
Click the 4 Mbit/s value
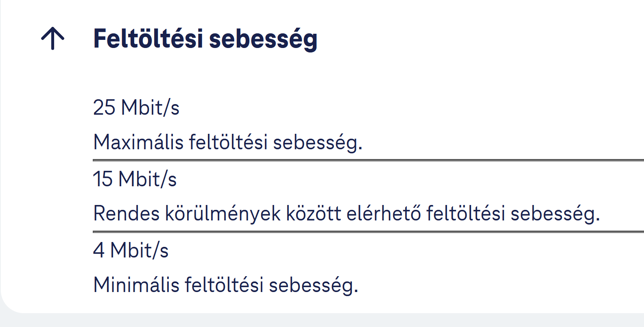(131, 251)
